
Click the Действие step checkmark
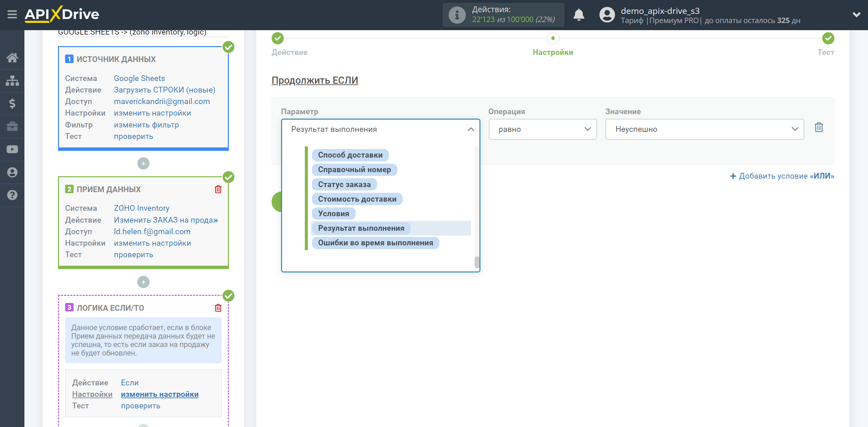pyautogui.click(x=278, y=38)
